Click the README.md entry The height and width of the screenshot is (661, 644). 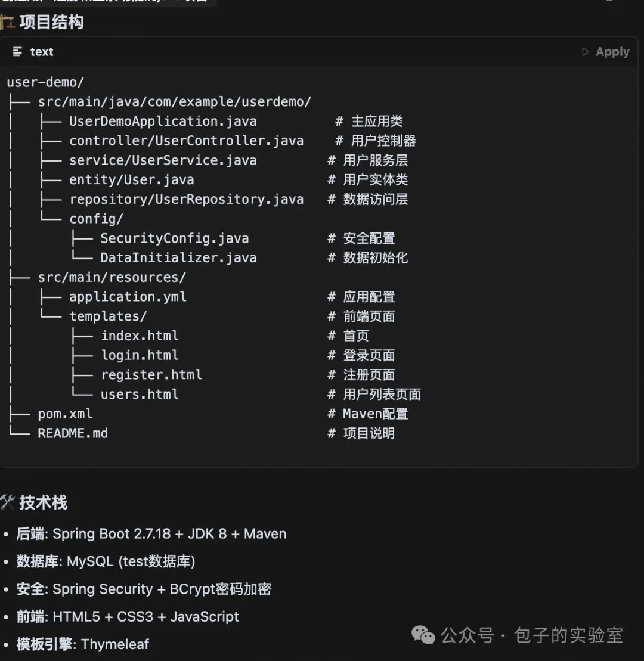pos(73,433)
